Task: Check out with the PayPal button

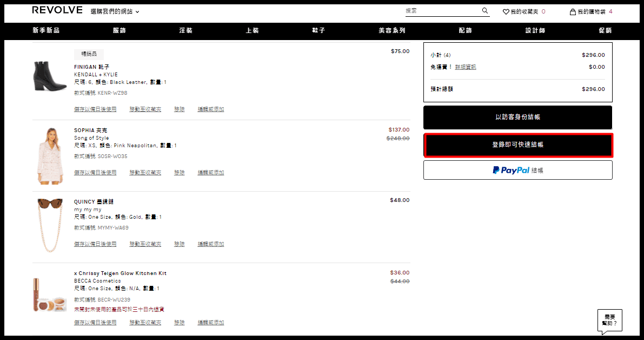Action: pos(517,170)
